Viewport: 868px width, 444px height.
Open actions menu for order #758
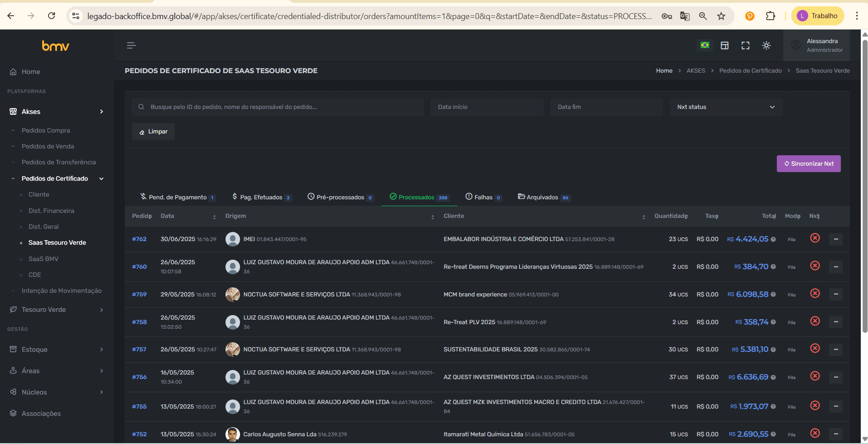pos(836,322)
